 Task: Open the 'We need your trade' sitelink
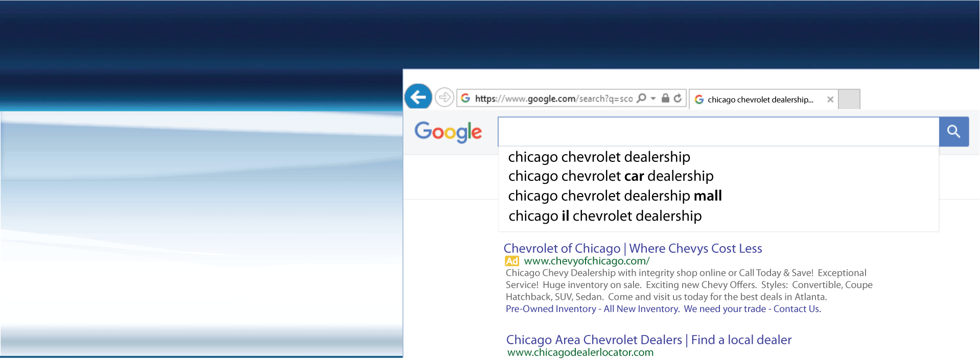pos(725,309)
